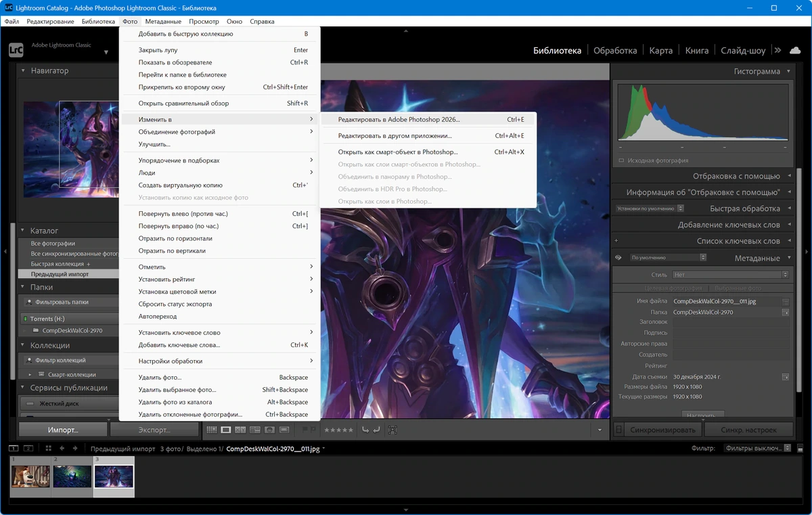Open the Библиотека menu in menu bar
Image resolution: width=812 pixels, height=515 pixels.
[99, 22]
